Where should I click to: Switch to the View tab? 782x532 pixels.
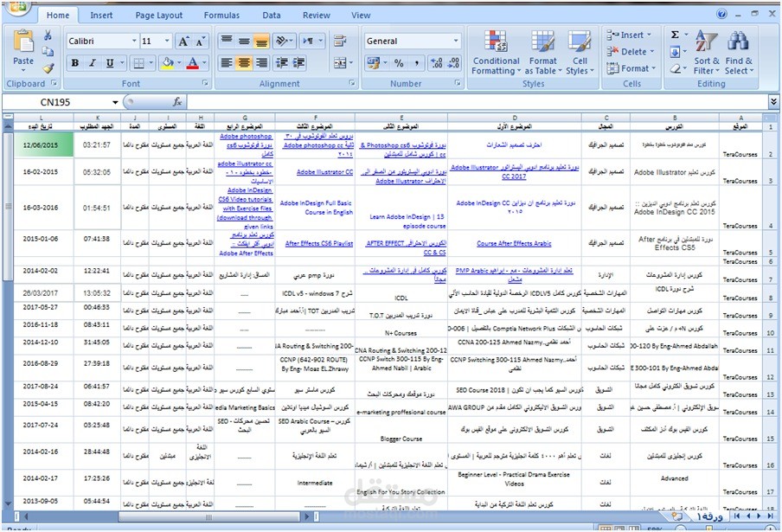tap(361, 15)
